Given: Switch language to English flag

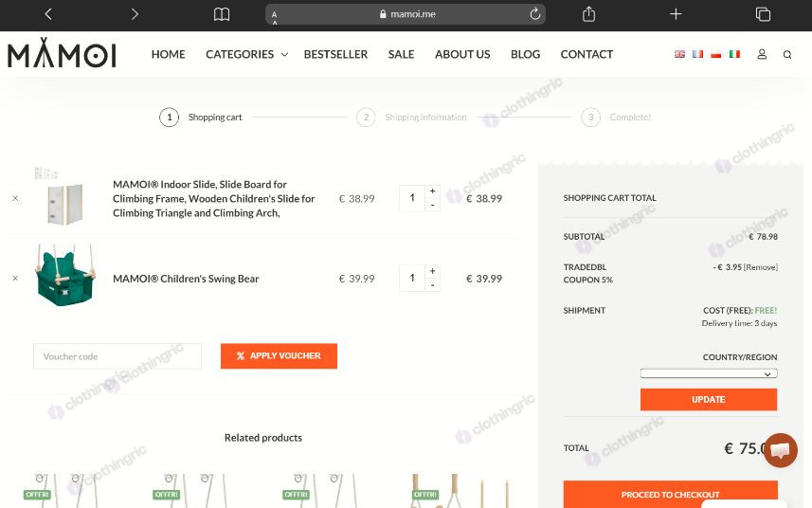Looking at the screenshot, I should tap(679, 54).
